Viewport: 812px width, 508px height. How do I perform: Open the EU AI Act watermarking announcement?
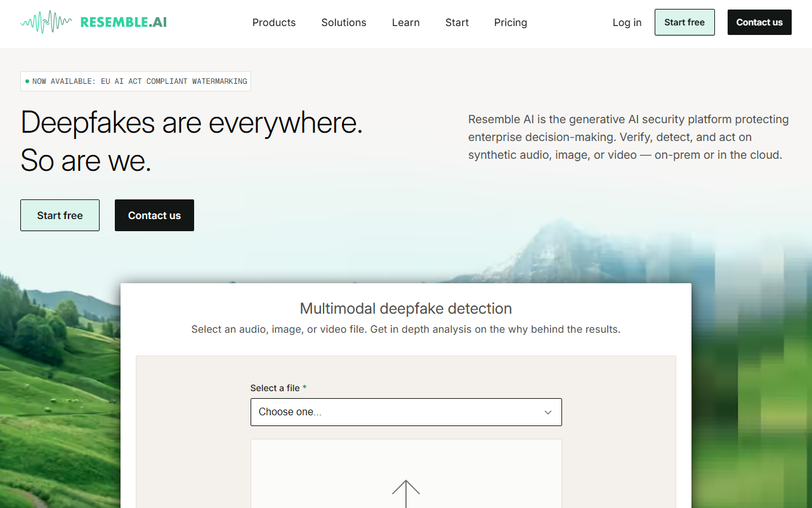[x=136, y=81]
